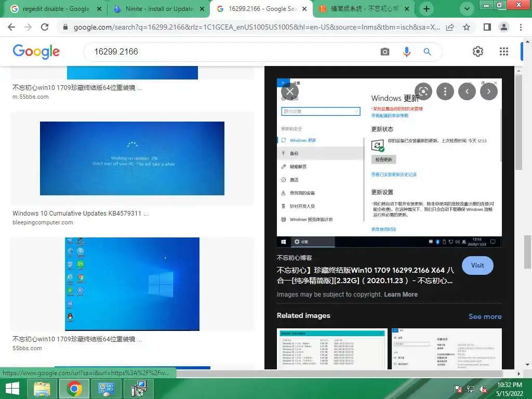
Task: Close the regedit disable tab
Action: coord(99,9)
